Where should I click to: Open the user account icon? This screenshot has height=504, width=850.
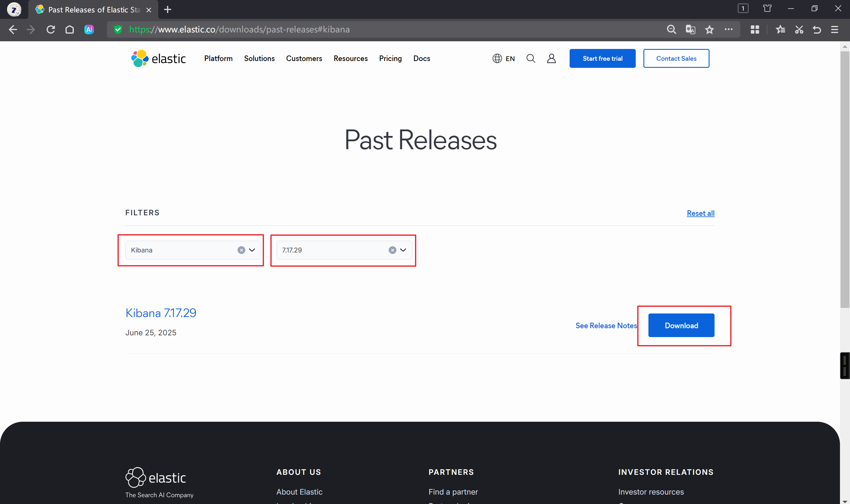click(551, 58)
